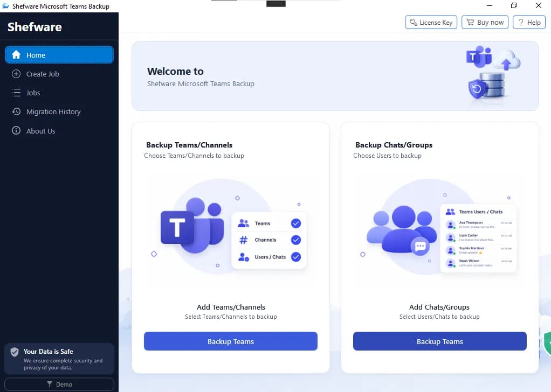Click the Welcome to banner title
Viewport: 551px width, 392px height.
pyautogui.click(x=175, y=71)
